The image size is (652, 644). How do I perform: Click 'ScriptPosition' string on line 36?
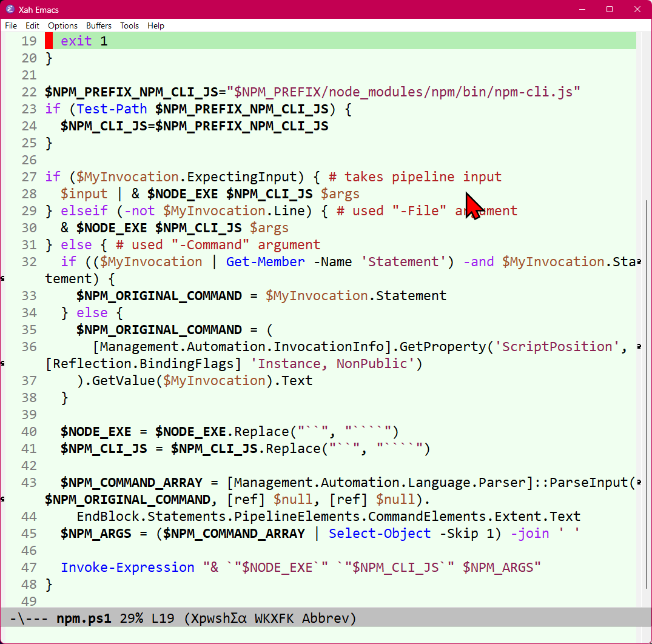[x=557, y=347]
